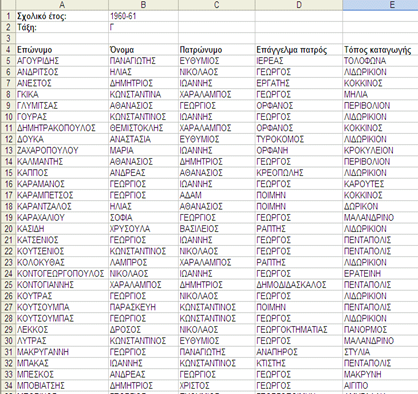Select column A header
The height and width of the screenshot is (394, 418).
(62, 5)
